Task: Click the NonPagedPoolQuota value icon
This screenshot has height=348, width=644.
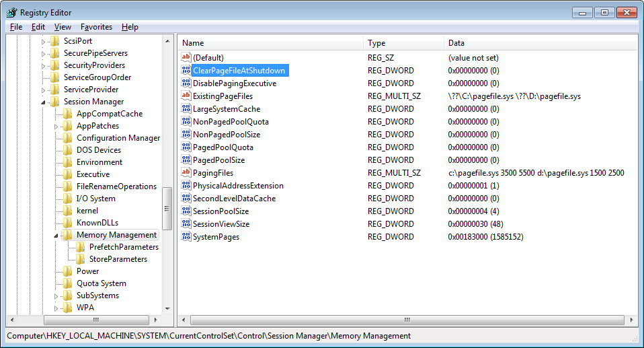Action: pyautogui.click(x=186, y=121)
